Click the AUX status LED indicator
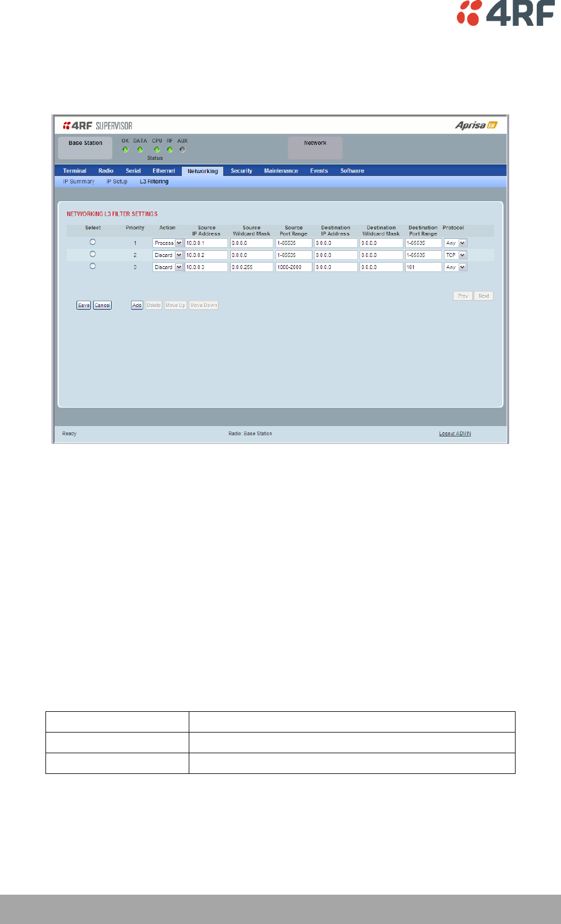The height and width of the screenshot is (924, 561). point(182,149)
